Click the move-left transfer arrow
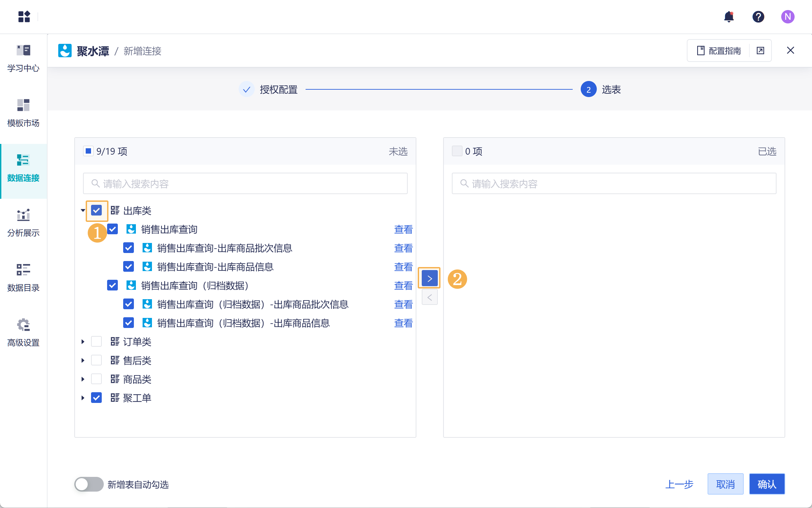Viewport: 812px width, 508px height. point(429,298)
